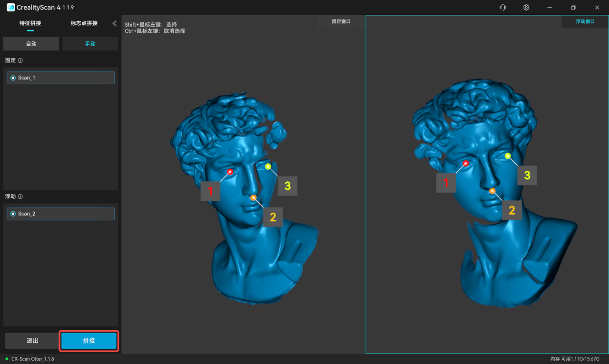Click the 退出 button
This screenshot has width=609, height=364.
32,341
